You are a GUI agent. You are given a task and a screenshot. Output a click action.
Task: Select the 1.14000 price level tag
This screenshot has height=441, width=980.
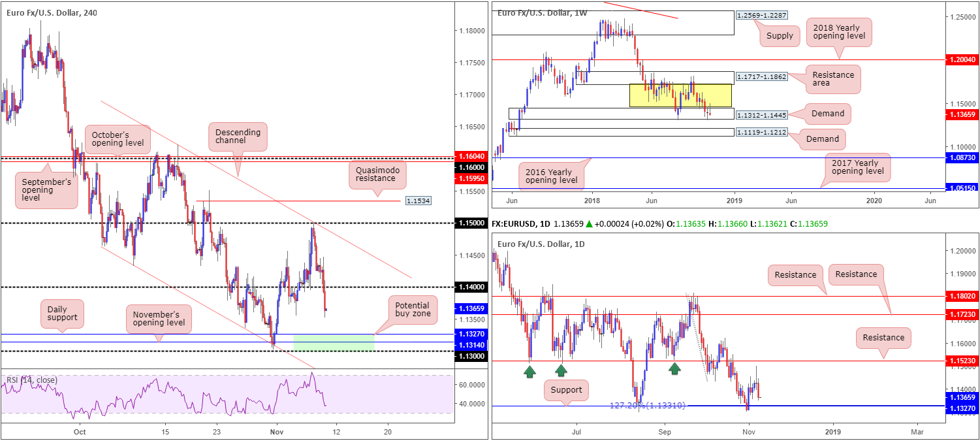[471, 287]
